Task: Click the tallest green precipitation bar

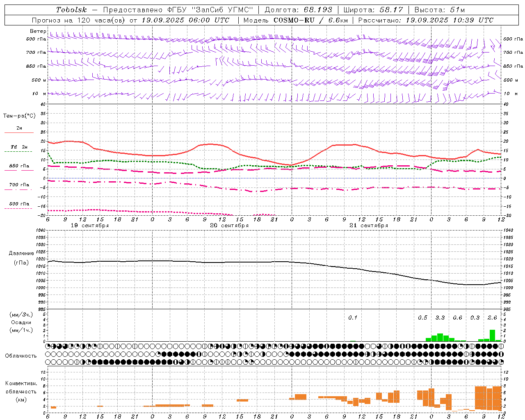Action: [x=492, y=336]
